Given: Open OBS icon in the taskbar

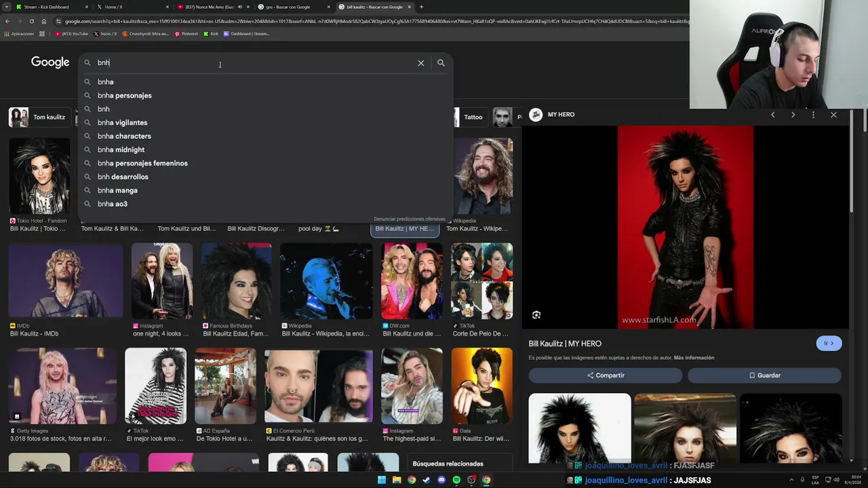Looking at the screenshot, I should 471,480.
